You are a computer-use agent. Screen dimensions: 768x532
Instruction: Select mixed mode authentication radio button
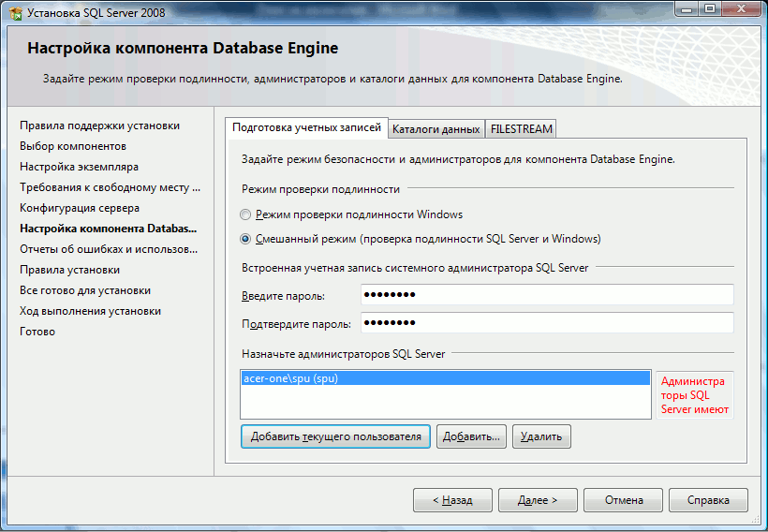click(245, 239)
